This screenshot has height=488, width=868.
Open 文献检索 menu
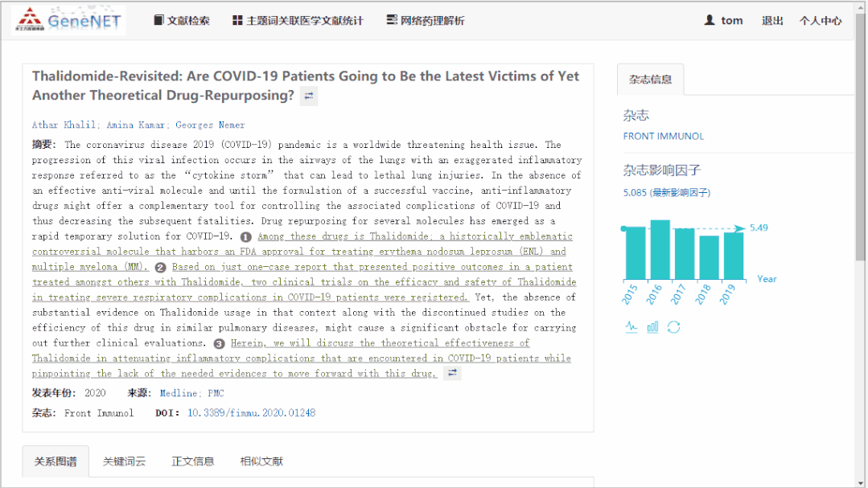click(182, 20)
